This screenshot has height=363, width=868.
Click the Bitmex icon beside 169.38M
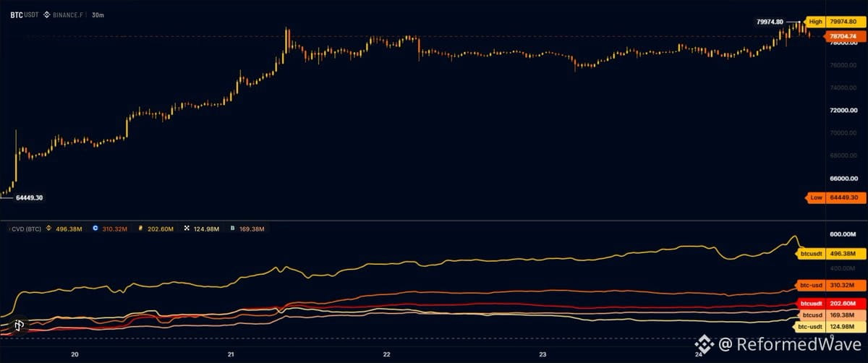tap(232, 229)
